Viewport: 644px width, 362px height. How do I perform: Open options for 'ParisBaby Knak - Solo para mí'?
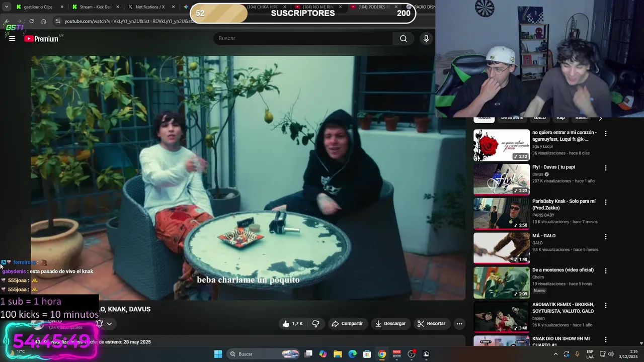606,202
